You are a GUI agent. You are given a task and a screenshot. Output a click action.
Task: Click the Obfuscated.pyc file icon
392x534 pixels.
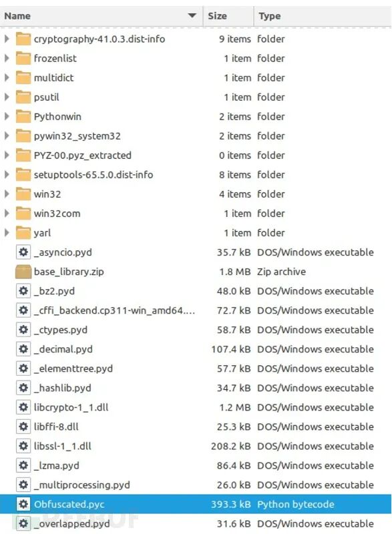(23, 504)
